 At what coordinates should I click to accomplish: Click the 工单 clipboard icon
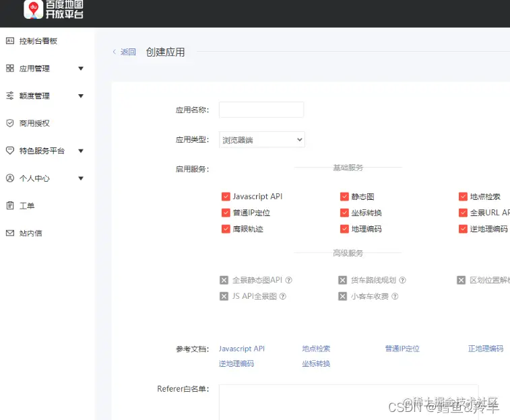(10, 205)
